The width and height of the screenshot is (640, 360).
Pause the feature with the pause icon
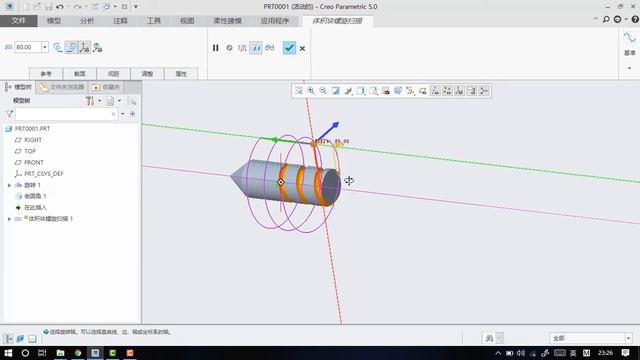click(x=216, y=48)
